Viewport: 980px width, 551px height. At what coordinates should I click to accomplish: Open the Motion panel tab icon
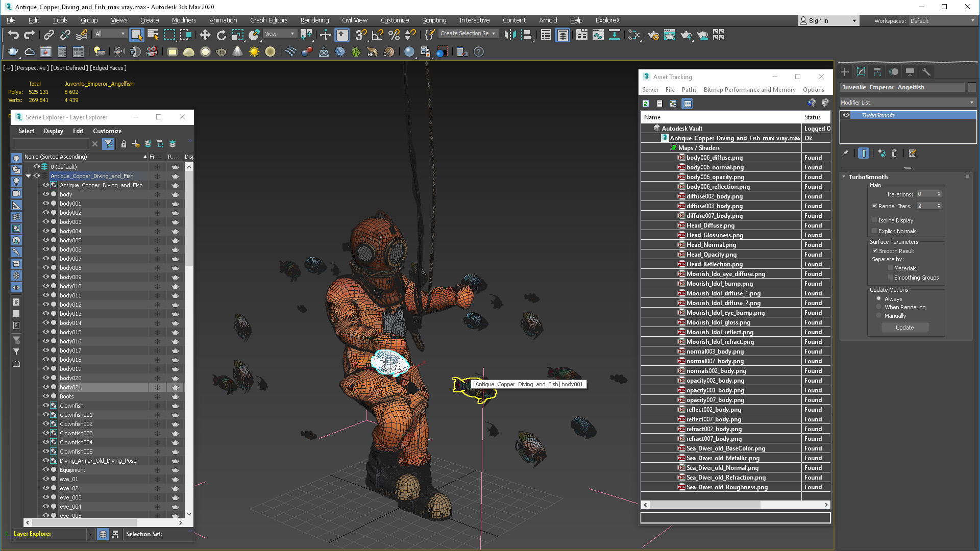coord(894,72)
